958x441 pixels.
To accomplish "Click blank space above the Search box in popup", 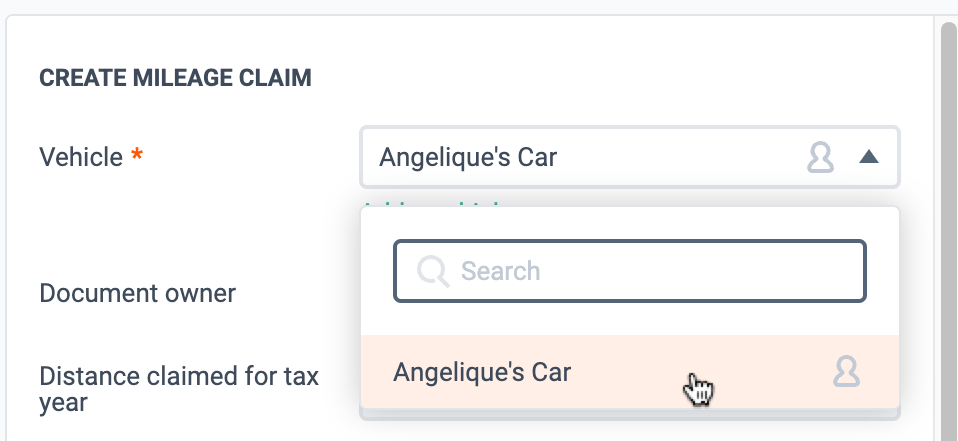I will 630,224.
